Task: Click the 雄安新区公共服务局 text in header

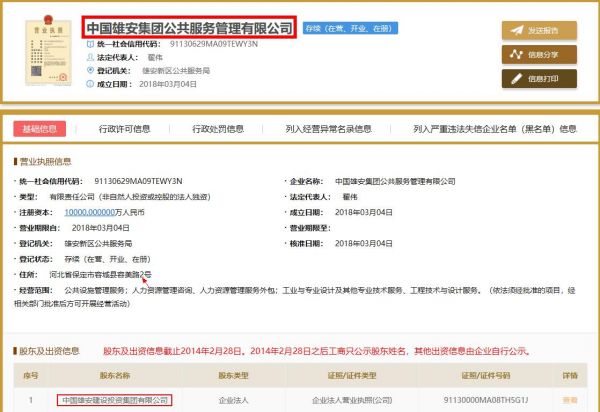Action: pyautogui.click(x=176, y=70)
